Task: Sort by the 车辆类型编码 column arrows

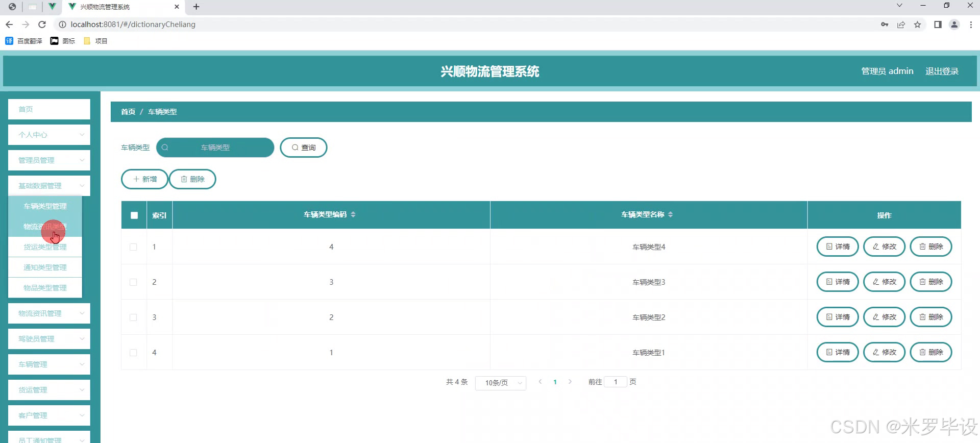Action: click(353, 215)
